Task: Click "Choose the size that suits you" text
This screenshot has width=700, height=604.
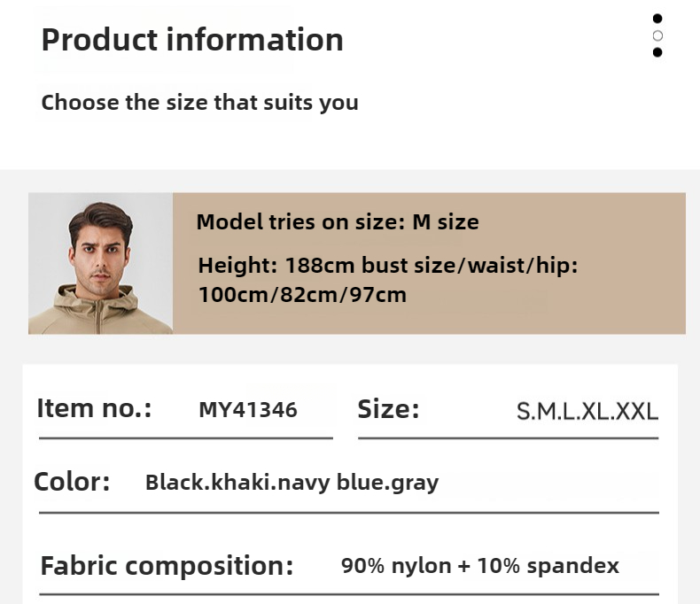Action: coord(199,103)
